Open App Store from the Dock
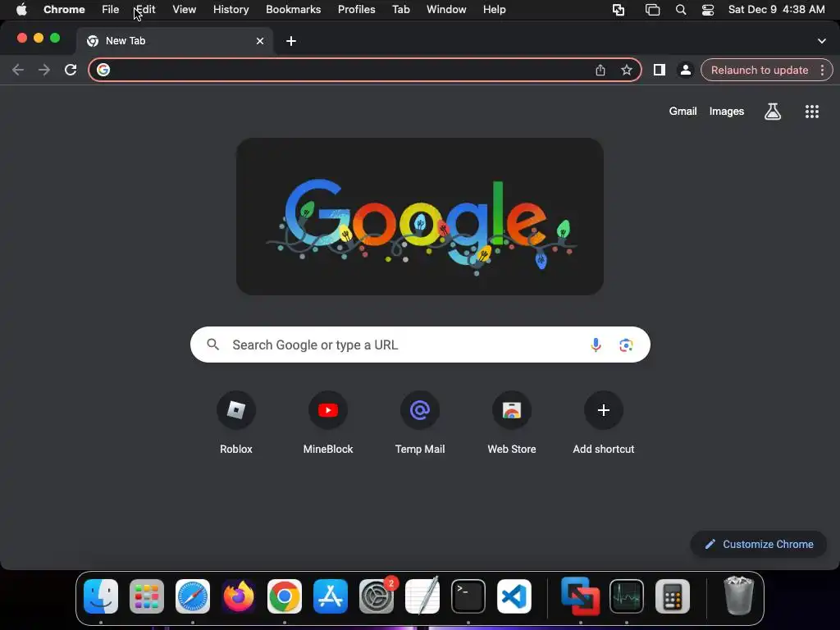The image size is (840, 630). (331, 596)
